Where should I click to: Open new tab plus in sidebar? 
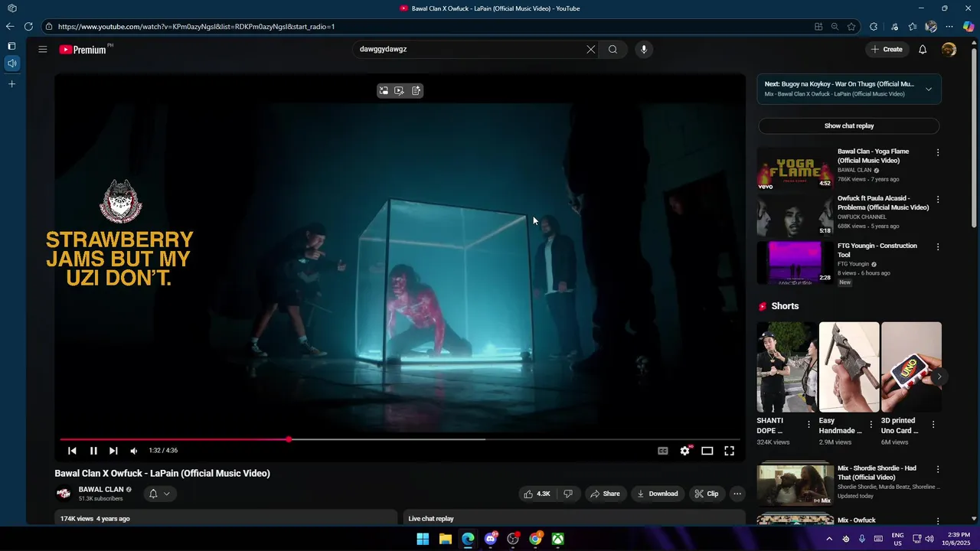tap(11, 83)
